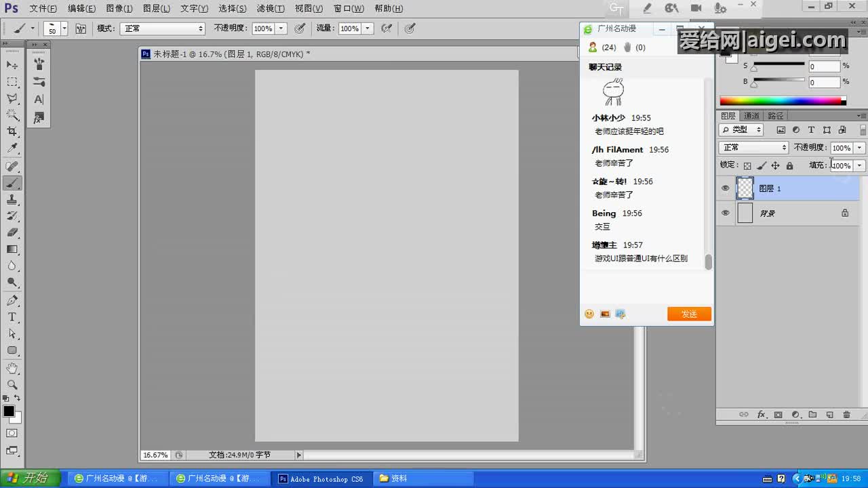The image size is (868, 488).
Task: Hide the 图层 1 layer visibility eye
Action: point(726,188)
